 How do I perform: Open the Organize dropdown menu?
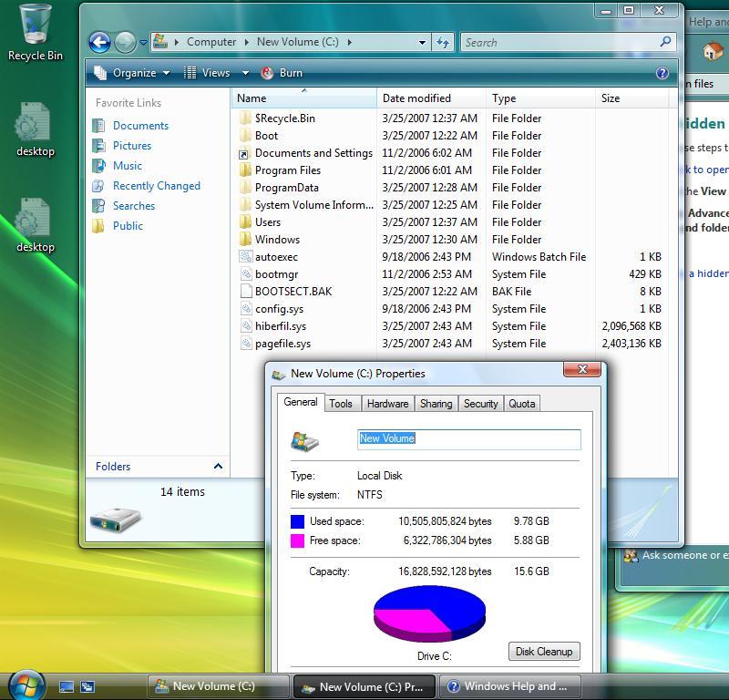pyautogui.click(x=132, y=73)
